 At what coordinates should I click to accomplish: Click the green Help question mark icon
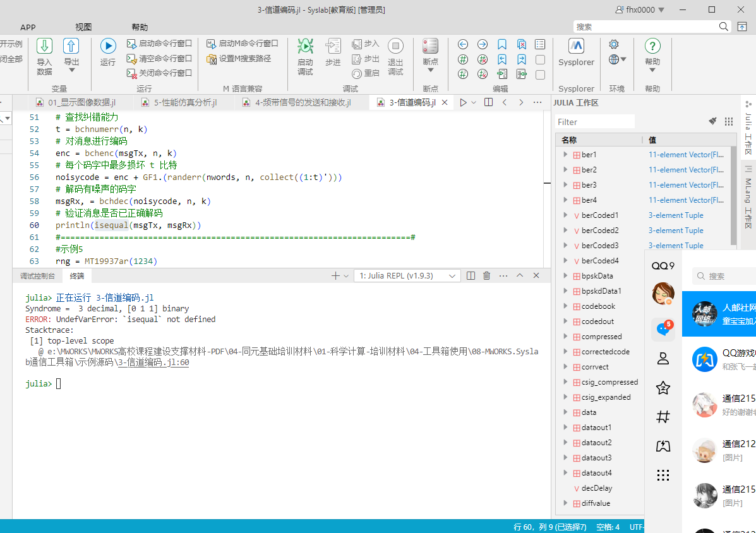(x=652, y=46)
